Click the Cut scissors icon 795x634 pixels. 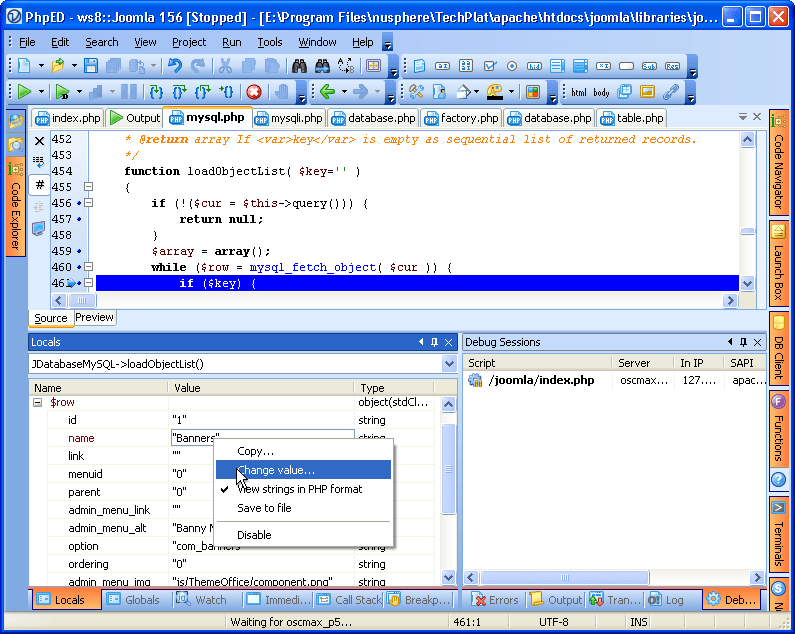point(225,66)
